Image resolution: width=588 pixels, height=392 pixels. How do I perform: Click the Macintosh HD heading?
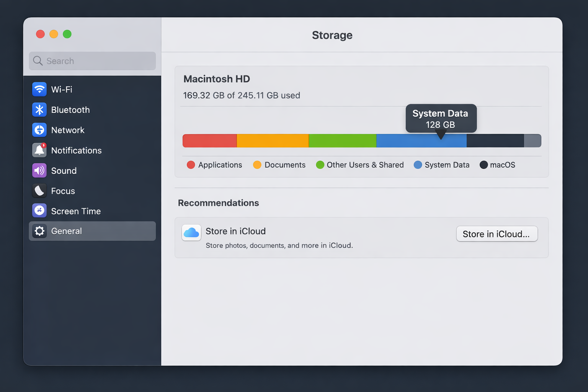217,79
